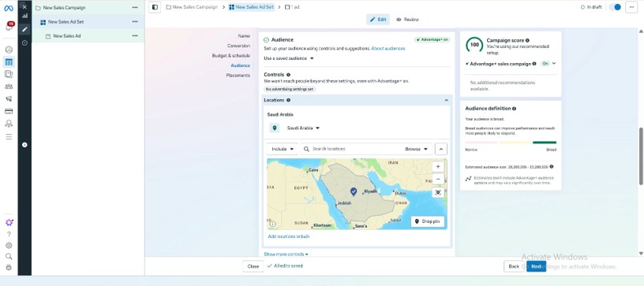
Task: Click the megaphone advertising icon in sidebar
Action: 9,98
